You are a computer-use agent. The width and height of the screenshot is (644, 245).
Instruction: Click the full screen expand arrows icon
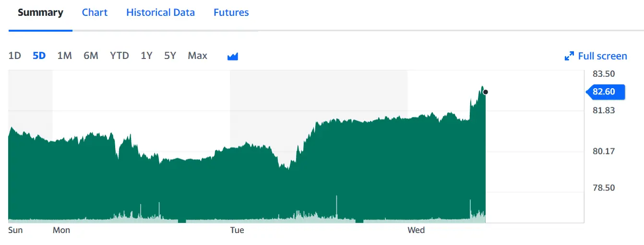coord(570,56)
